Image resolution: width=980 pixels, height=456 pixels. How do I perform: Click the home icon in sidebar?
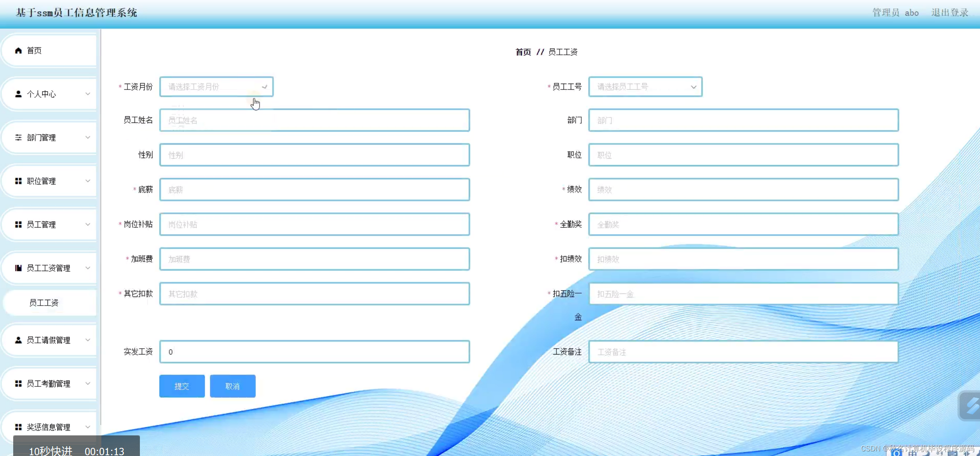point(18,51)
